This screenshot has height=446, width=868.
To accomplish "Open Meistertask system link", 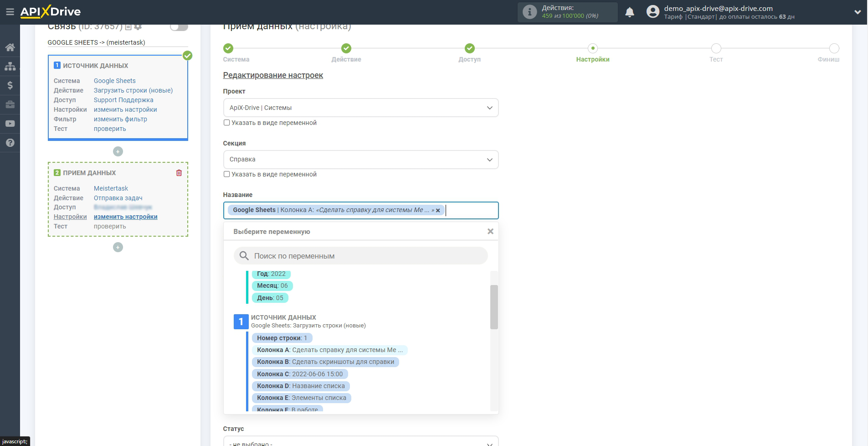I will tap(111, 188).
